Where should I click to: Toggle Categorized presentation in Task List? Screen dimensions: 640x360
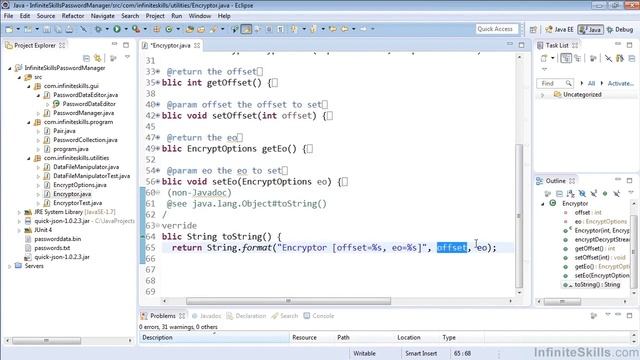(566, 58)
